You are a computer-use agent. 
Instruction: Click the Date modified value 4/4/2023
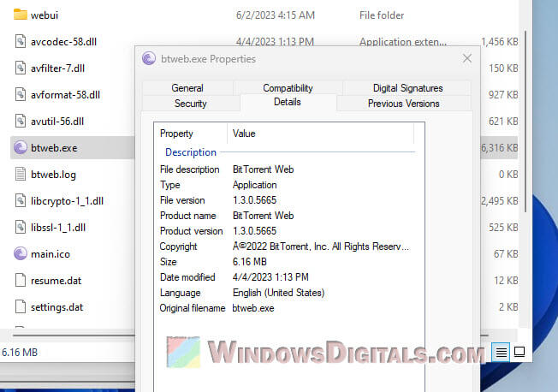point(270,277)
